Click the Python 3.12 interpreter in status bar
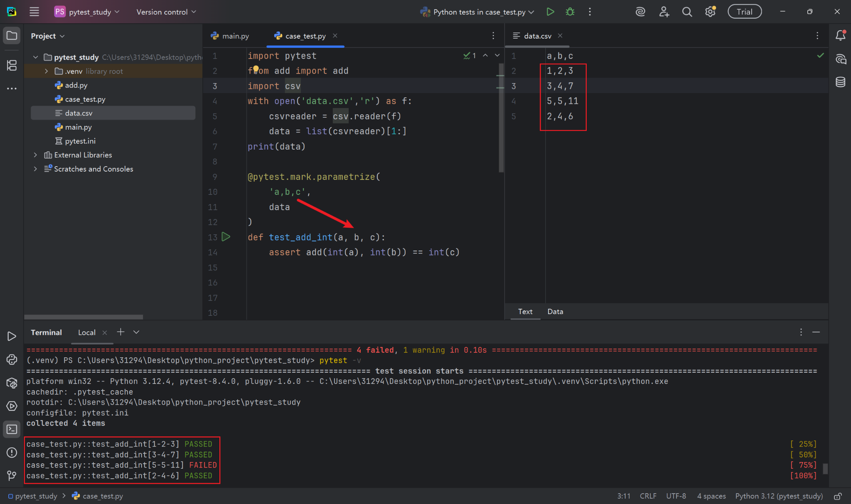Viewport: 851px width, 504px height. pos(779,496)
